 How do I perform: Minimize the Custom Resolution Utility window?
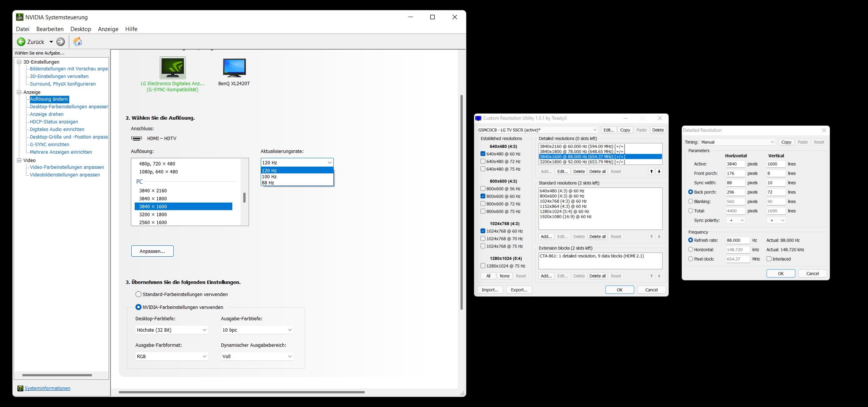[x=625, y=118]
